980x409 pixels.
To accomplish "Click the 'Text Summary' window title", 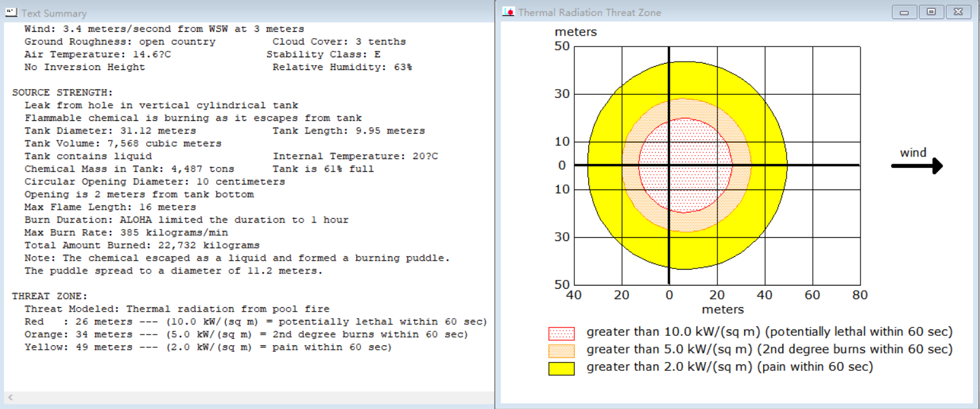I will coord(54,13).
